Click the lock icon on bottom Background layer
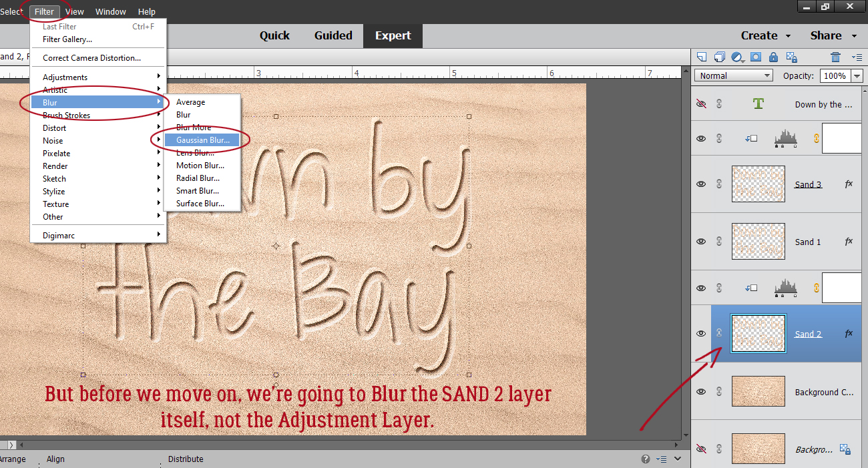This screenshot has width=868, height=468. click(845, 449)
